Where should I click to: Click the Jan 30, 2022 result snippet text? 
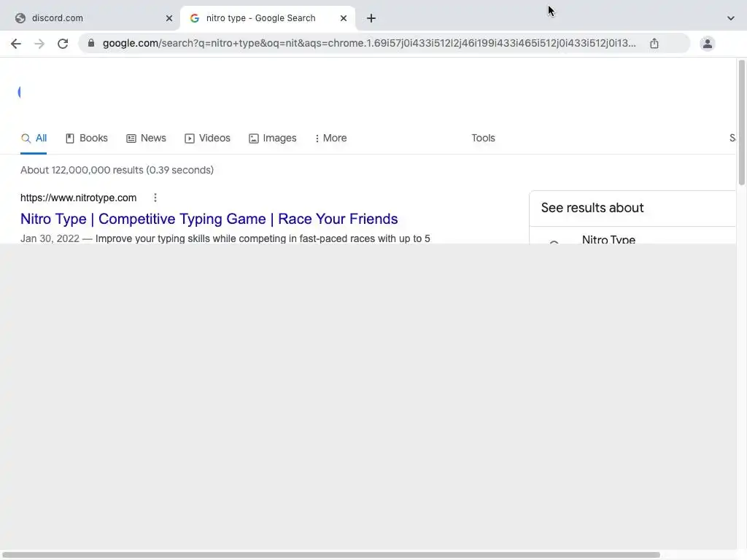tap(225, 238)
